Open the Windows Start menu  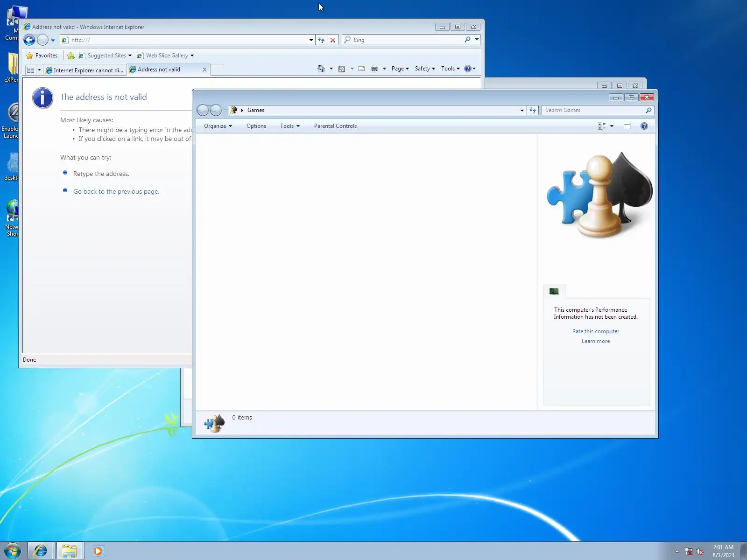tap(13, 551)
